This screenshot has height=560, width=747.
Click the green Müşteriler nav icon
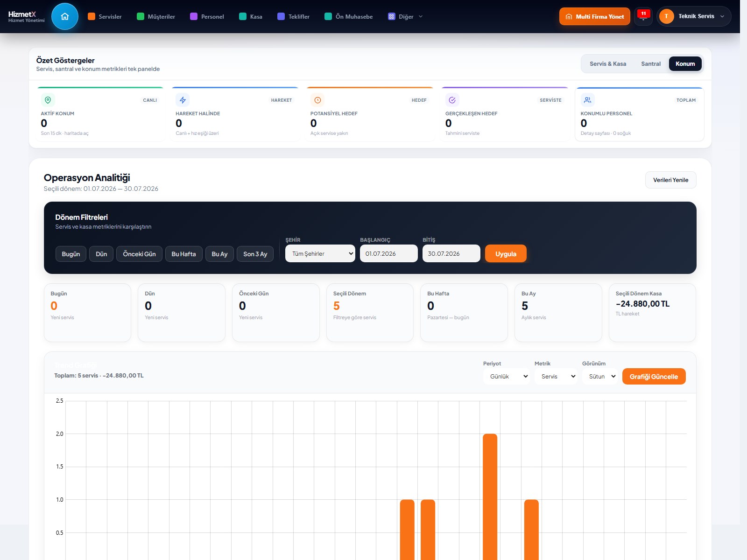[x=141, y=16]
